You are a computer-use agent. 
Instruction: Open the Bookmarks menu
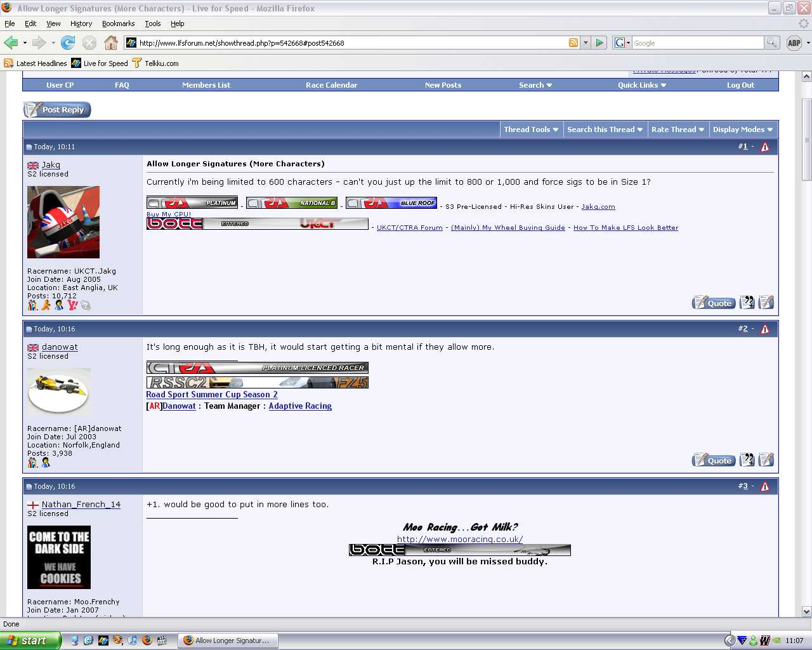coord(118,23)
